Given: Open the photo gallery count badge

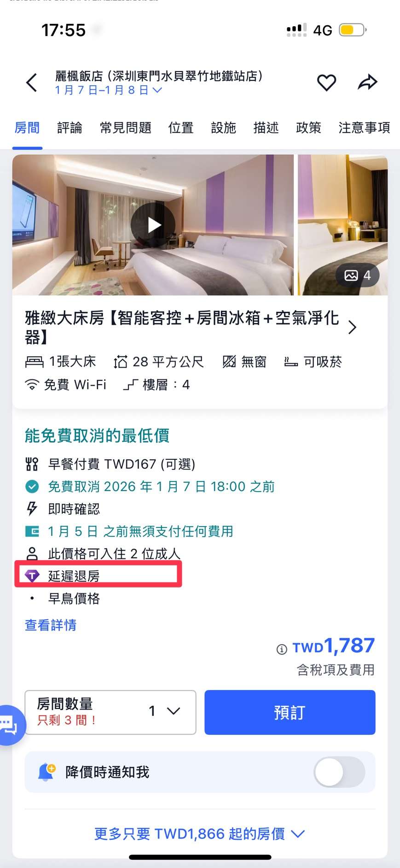Looking at the screenshot, I should (x=357, y=275).
